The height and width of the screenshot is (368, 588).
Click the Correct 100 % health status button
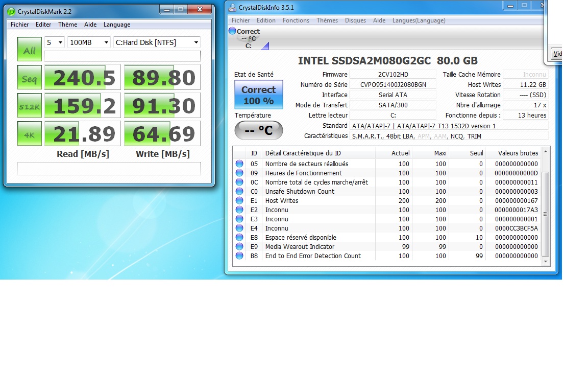click(x=258, y=95)
